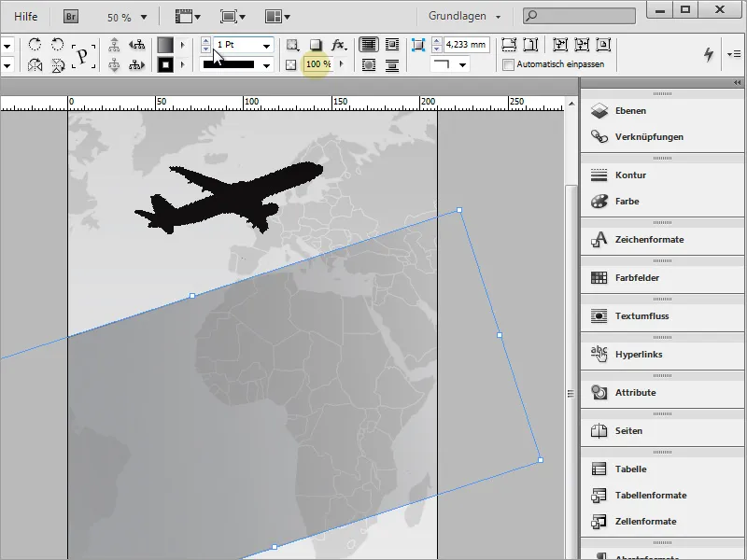This screenshot has height=560, width=747.
Task: Open the Seiten panel
Action: pyautogui.click(x=628, y=431)
